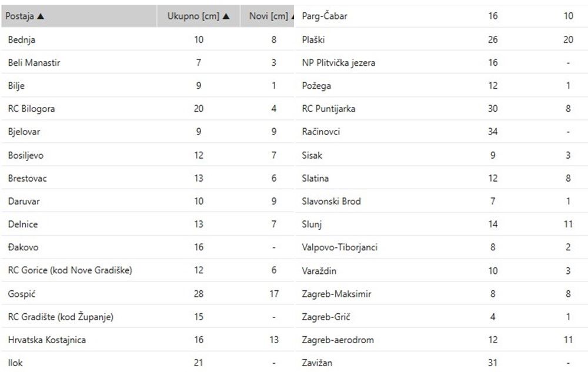This screenshot has width=588, height=372.
Task: Select the Ilok station row
Action: pyautogui.click(x=16, y=363)
